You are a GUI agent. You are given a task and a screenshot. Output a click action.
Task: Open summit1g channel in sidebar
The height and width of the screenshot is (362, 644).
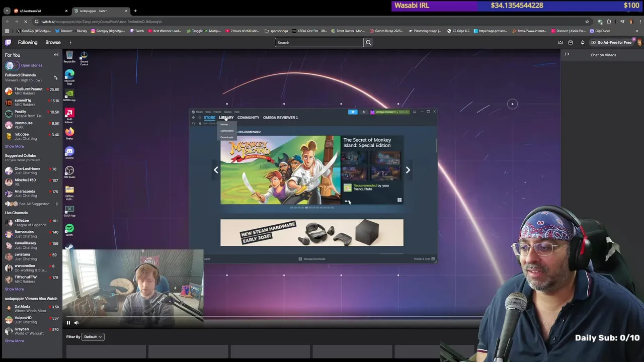(31, 103)
